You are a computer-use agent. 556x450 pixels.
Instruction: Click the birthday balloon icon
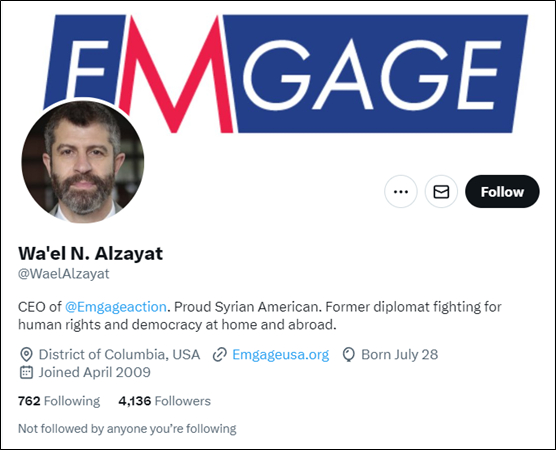[349, 355]
